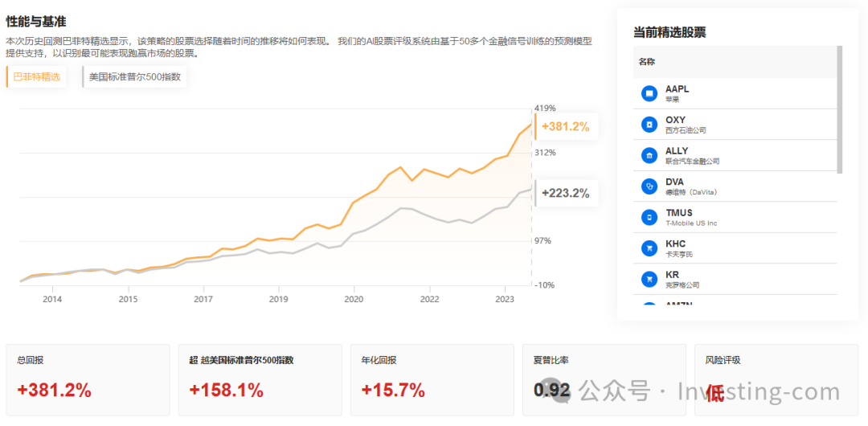
Task: Click the ALLY bank icon
Action: pos(649,156)
